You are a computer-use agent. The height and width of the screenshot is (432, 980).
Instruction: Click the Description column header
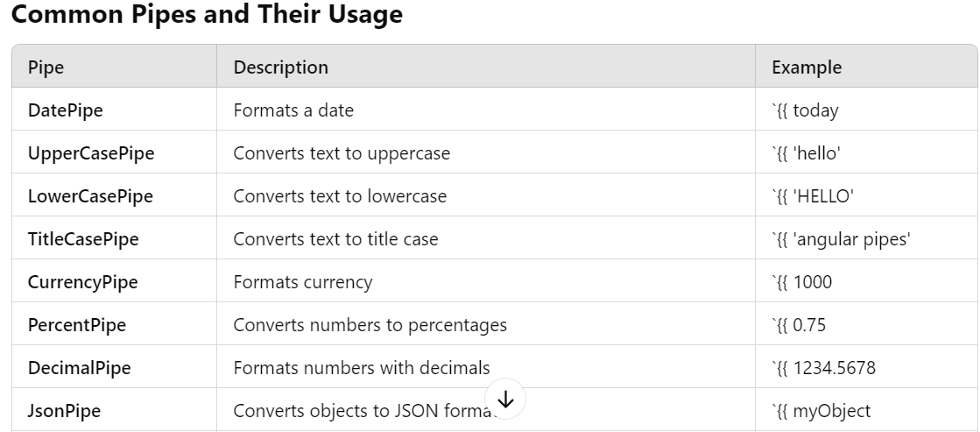click(280, 67)
